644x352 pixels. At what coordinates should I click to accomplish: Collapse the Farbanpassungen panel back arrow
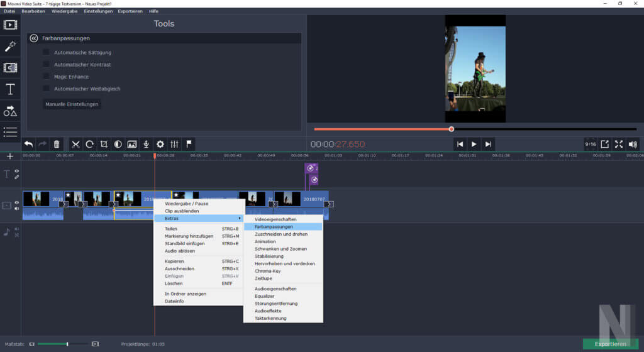click(x=34, y=38)
